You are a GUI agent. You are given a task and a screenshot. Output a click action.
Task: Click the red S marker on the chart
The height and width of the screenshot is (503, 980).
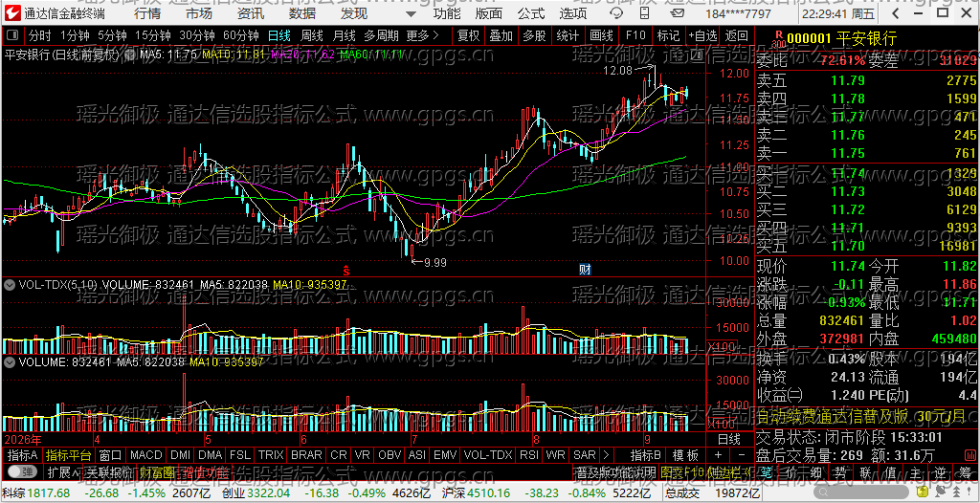[x=345, y=271]
